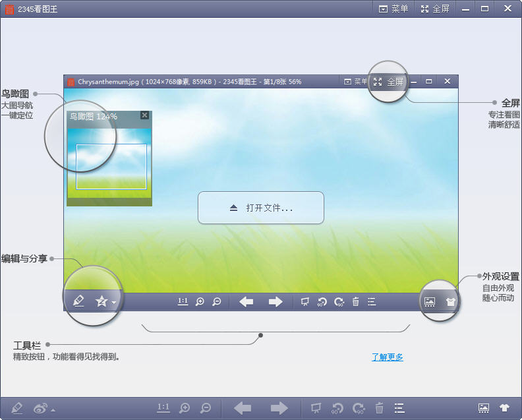The width and height of the screenshot is (522, 420).
Task: Zoom in using the main bottom toolbar magnifier
Action: coord(184,408)
